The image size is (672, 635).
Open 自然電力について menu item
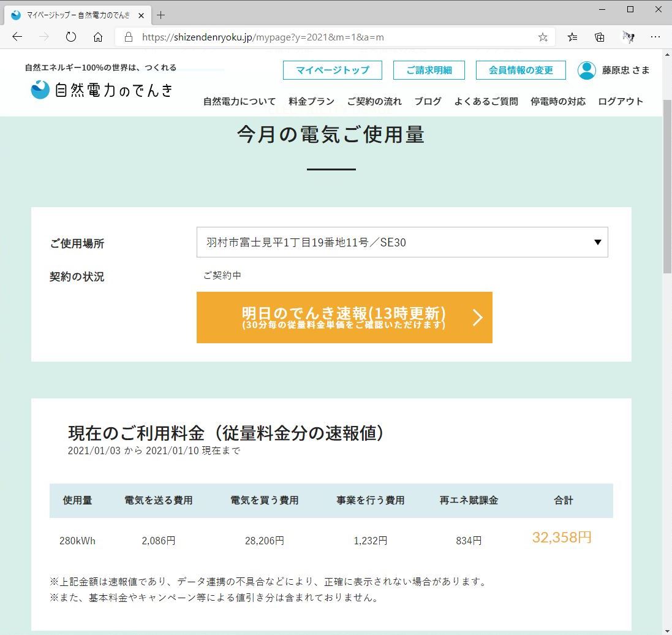point(240,102)
